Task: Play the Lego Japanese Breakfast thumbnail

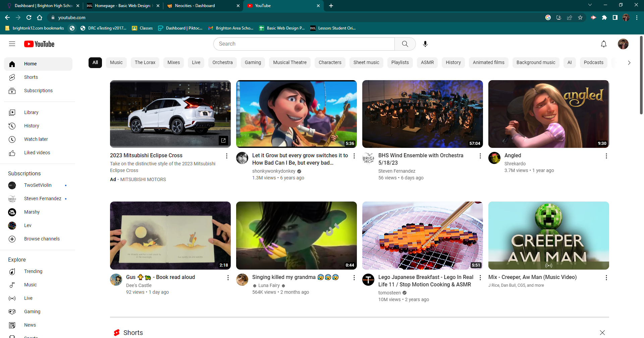Action: 423,235
